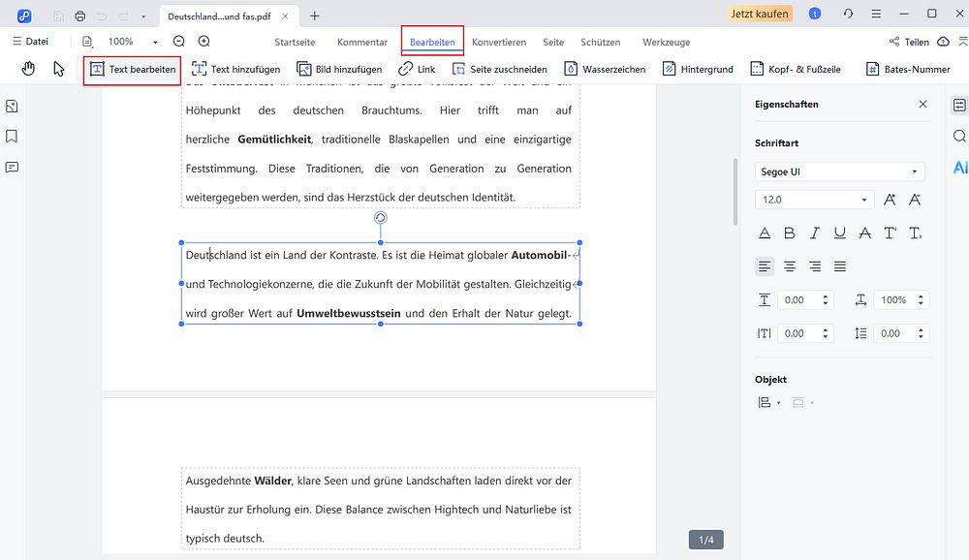969x560 pixels.
Task: Toggle superscript formatting
Action: tap(891, 233)
